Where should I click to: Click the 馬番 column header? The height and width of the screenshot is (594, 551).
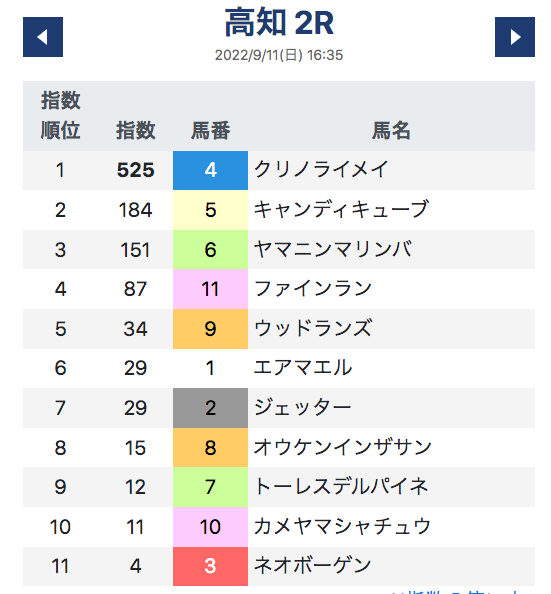point(210,131)
